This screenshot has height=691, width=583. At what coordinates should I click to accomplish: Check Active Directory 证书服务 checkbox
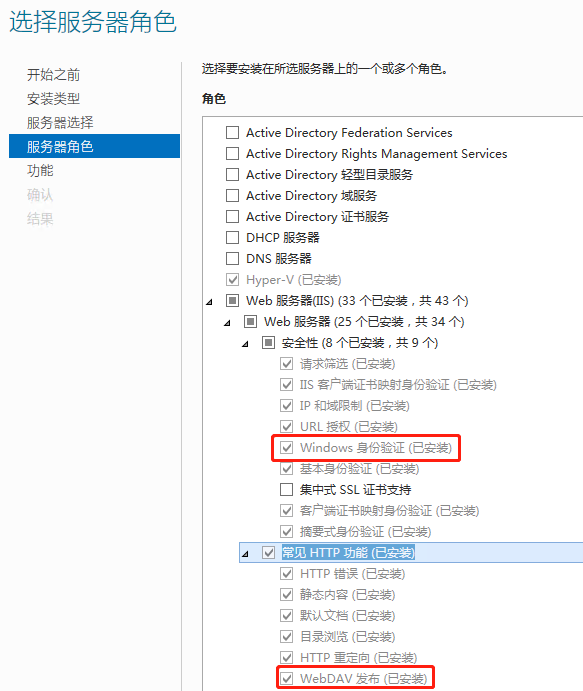tap(232, 217)
